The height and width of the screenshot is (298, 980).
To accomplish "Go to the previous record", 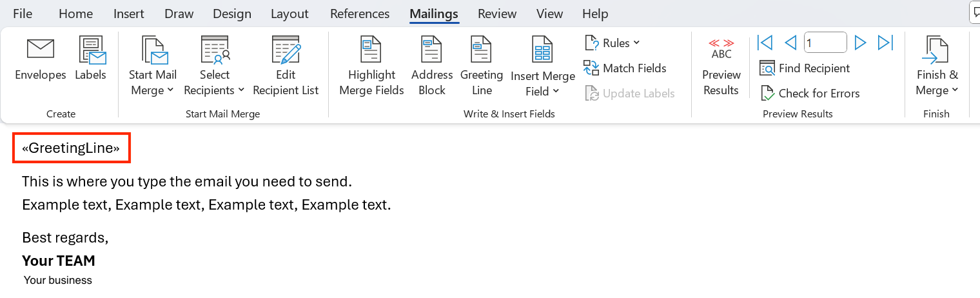I will pyautogui.click(x=790, y=43).
